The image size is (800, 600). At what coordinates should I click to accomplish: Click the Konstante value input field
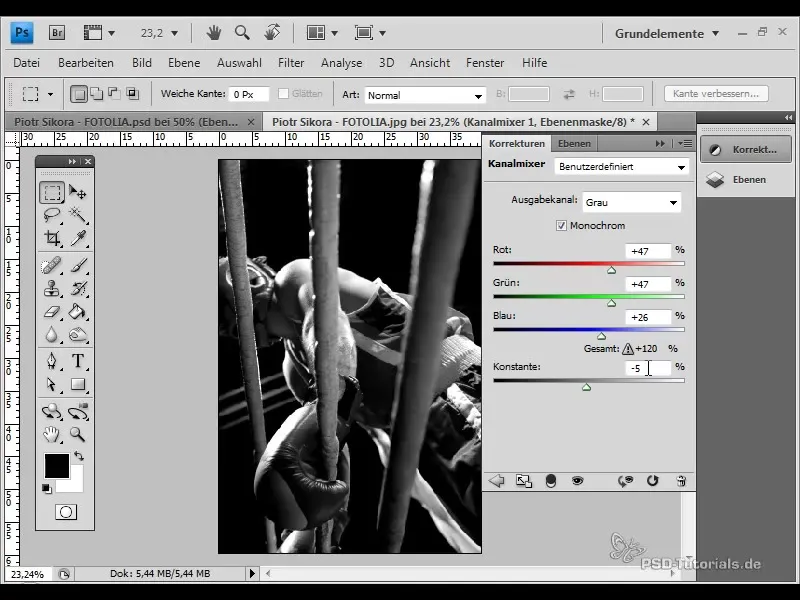[x=646, y=368]
